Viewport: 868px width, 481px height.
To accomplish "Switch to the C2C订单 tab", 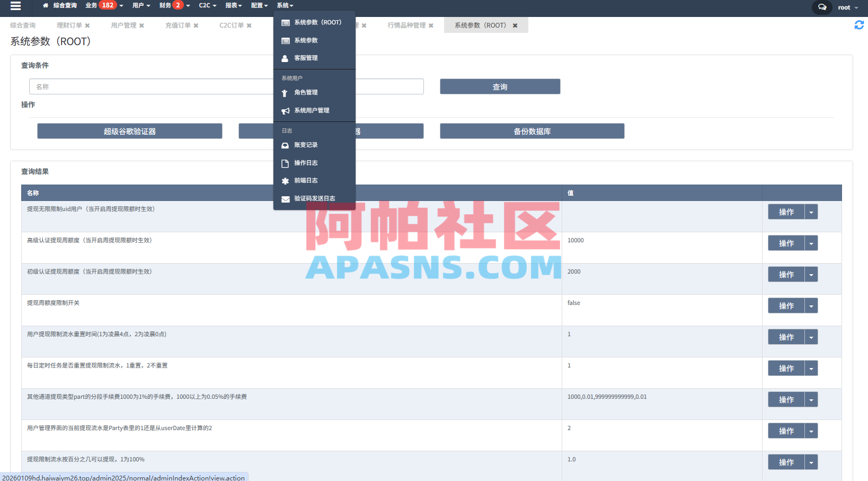I will (232, 25).
